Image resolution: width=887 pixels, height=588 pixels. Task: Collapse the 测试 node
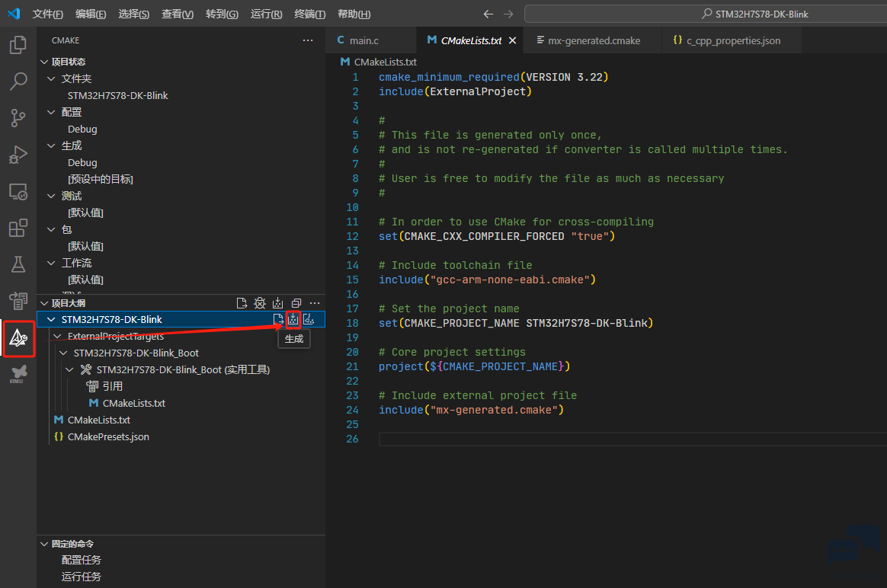coord(51,196)
